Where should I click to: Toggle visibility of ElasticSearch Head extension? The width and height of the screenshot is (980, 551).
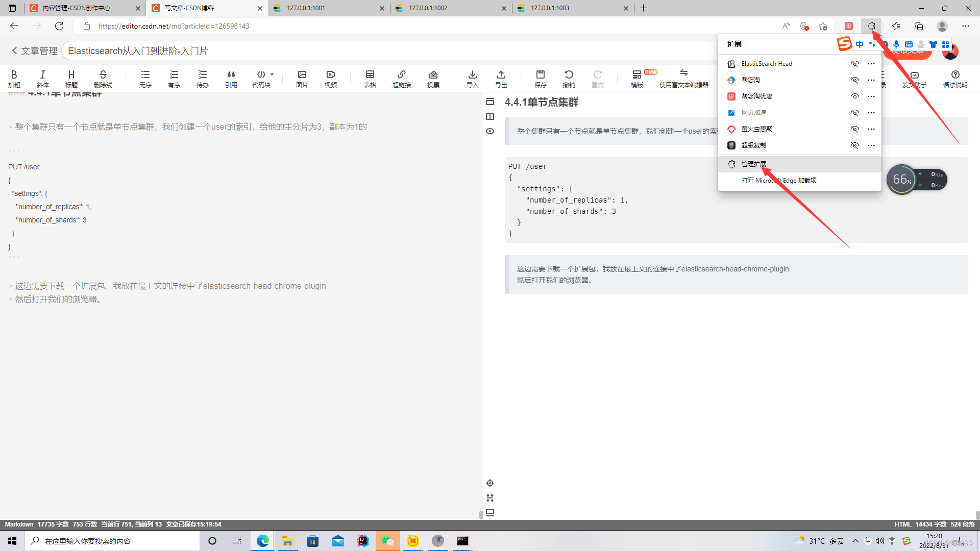click(x=854, y=64)
